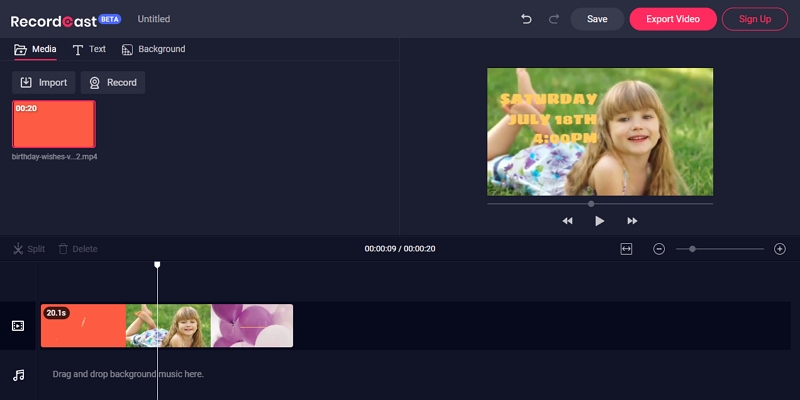This screenshot has height=400, width=800.
Task: Click the RecordCast logo
Action: [54, 21]
